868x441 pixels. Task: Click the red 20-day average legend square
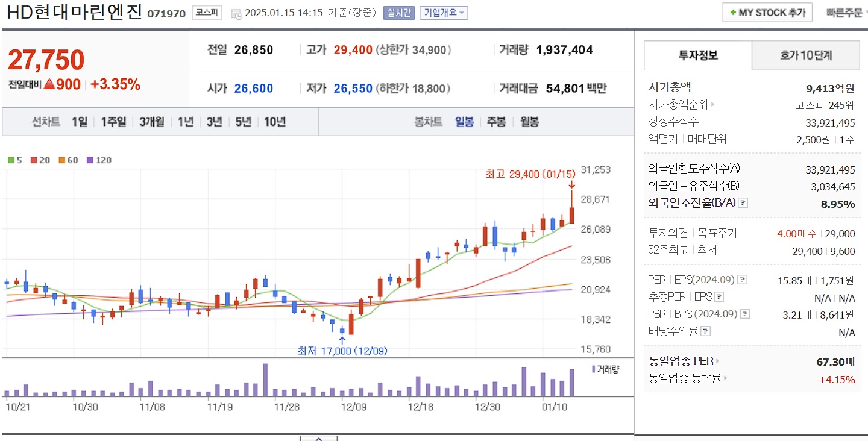[33, 160]
